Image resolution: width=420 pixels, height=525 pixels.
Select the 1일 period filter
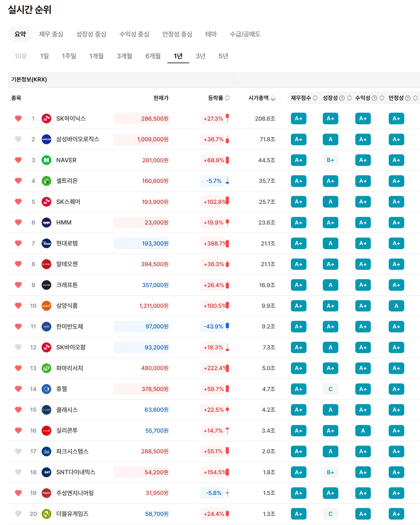(x=44, y=56)
